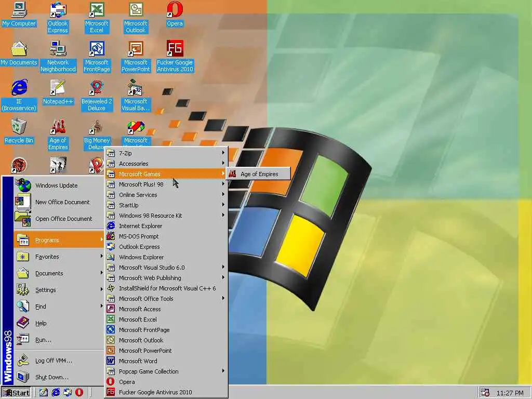The width and height of the screenshot is (532, 399).
Task: Launch Microsoft FrontPage desktop shortcut
Action: point(97,57)
